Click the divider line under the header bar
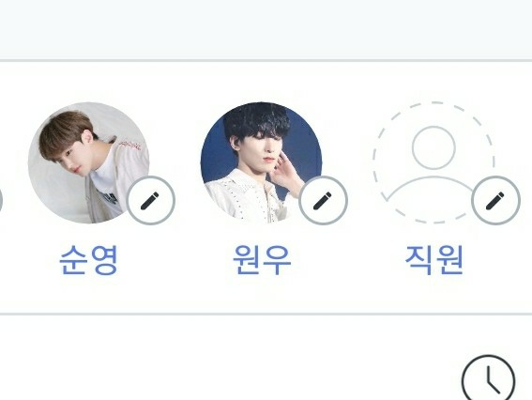 point(266,60)
